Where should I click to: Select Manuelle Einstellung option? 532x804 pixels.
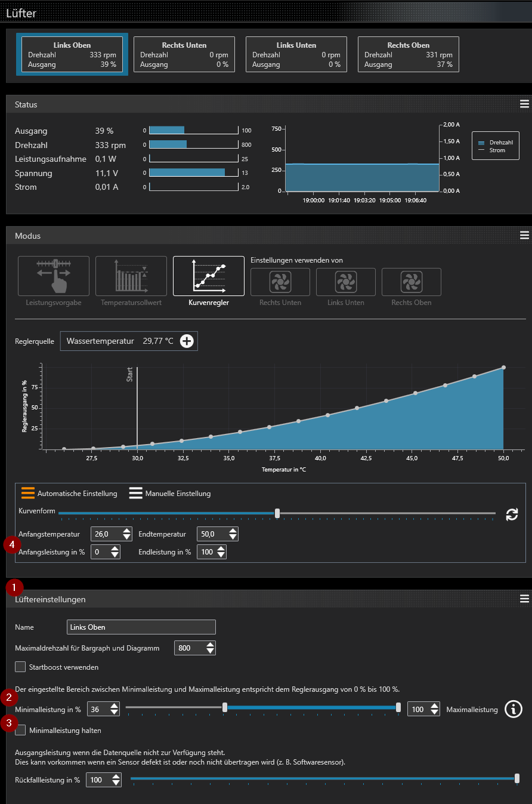tap(170, 494)
